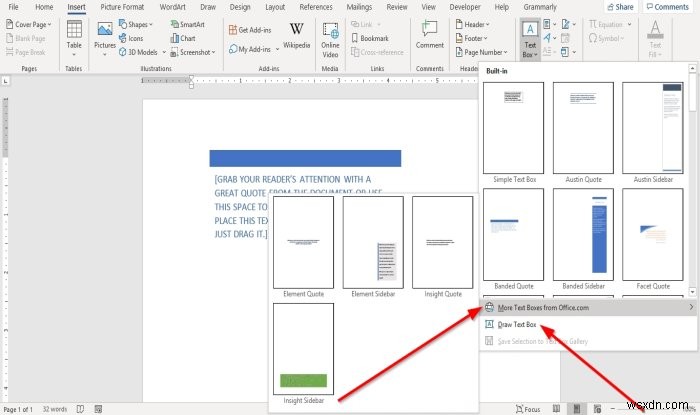The image size is (700, 415).
Task: Open the Wikipedia add-in
Action: (296, 37)
